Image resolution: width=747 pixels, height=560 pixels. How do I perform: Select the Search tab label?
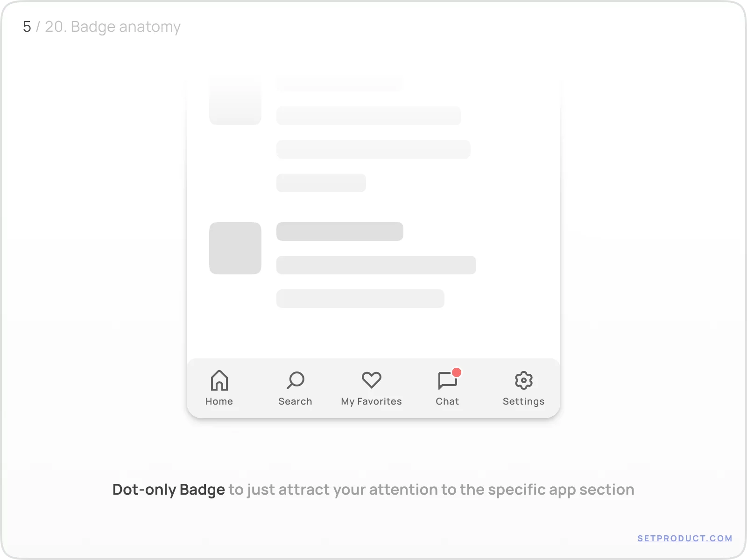[x=295, y=401]
